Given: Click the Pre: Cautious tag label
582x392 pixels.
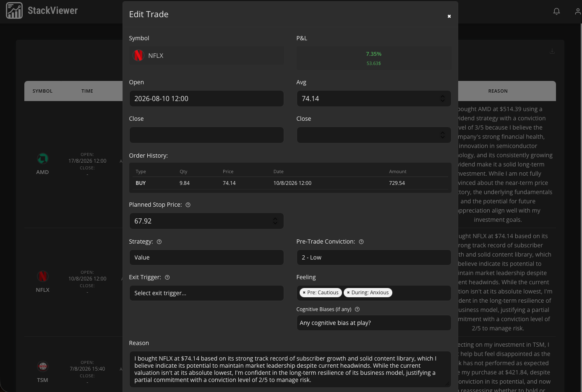Looking at the screenshot, I should 323,293.
